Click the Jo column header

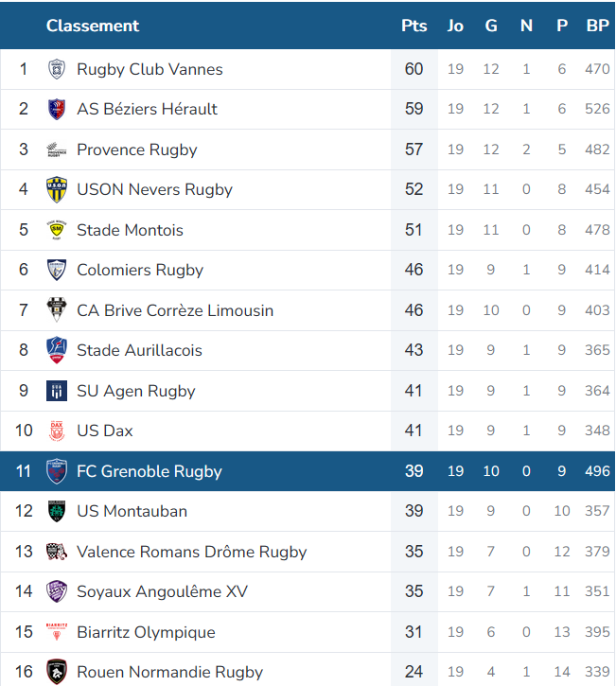(x=455, y=26)
